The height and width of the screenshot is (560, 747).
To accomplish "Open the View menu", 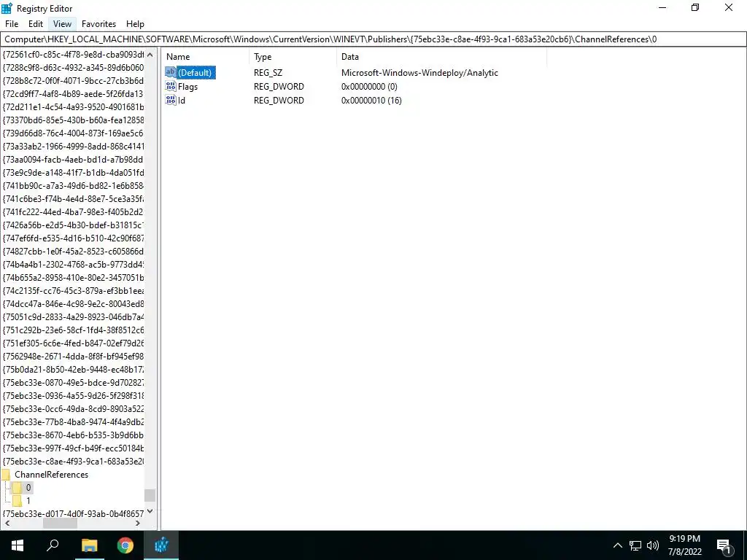I will (x=63, y=24).
